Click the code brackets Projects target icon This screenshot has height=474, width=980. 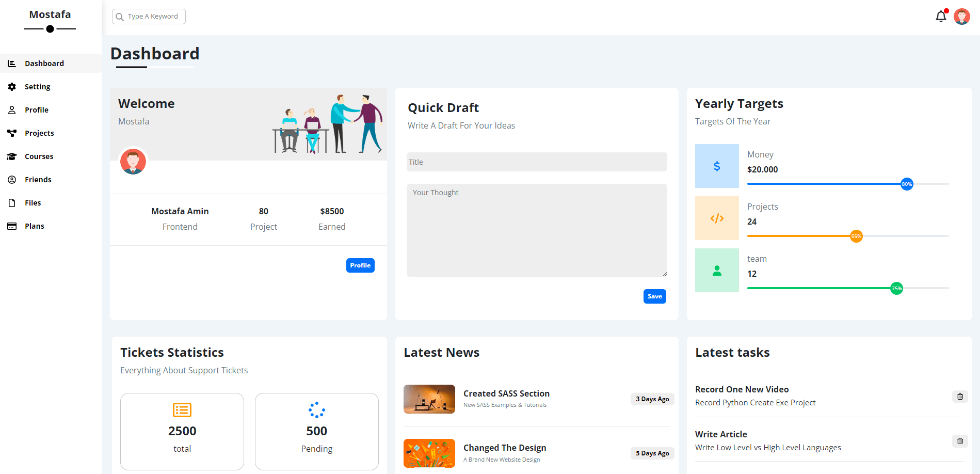coord(717,218)
